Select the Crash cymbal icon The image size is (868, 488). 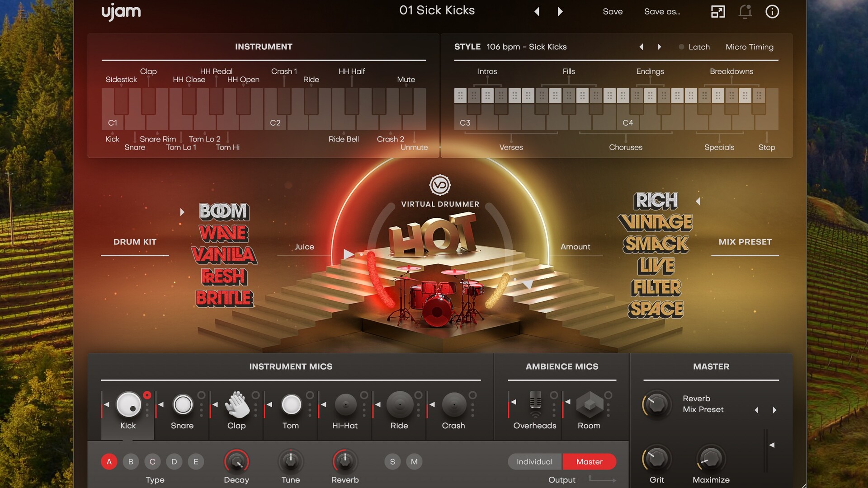point(454,404)
